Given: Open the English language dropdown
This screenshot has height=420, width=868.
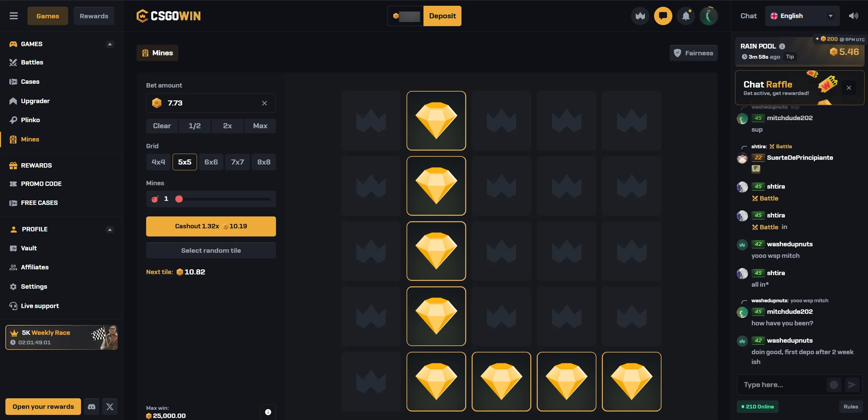Looking at the screenshot, I should (x=802, y=16).
